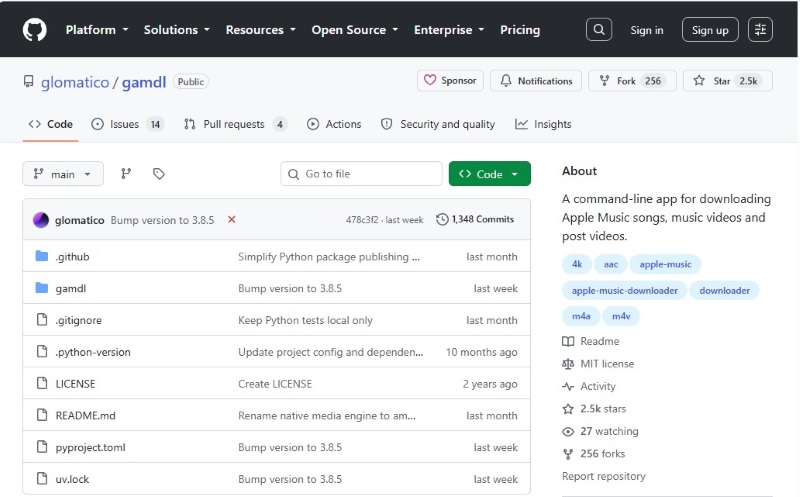
Task: Click the README.md file icon
Action: coord(42,415)
